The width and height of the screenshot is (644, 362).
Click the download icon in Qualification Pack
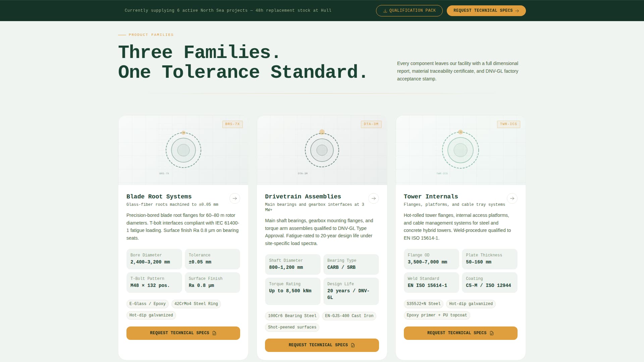385,10
